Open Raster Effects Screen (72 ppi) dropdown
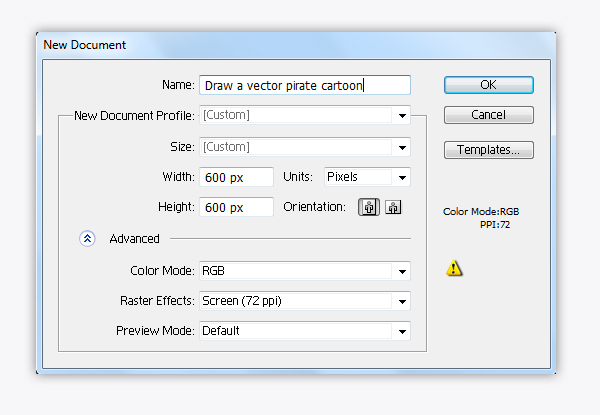 coord(305,301)
